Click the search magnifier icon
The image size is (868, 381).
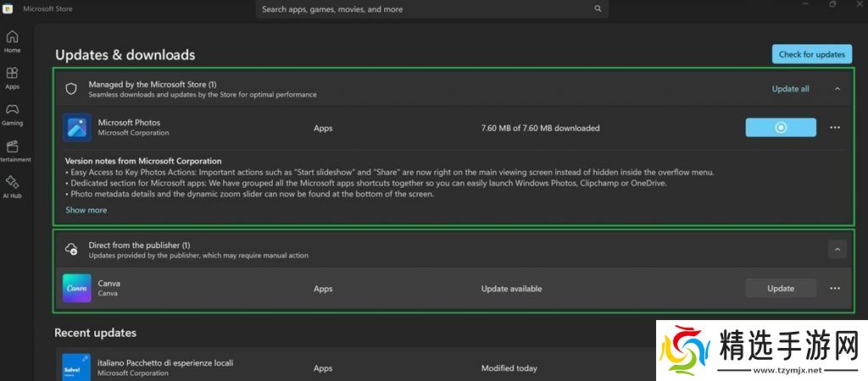coord(598,9)
